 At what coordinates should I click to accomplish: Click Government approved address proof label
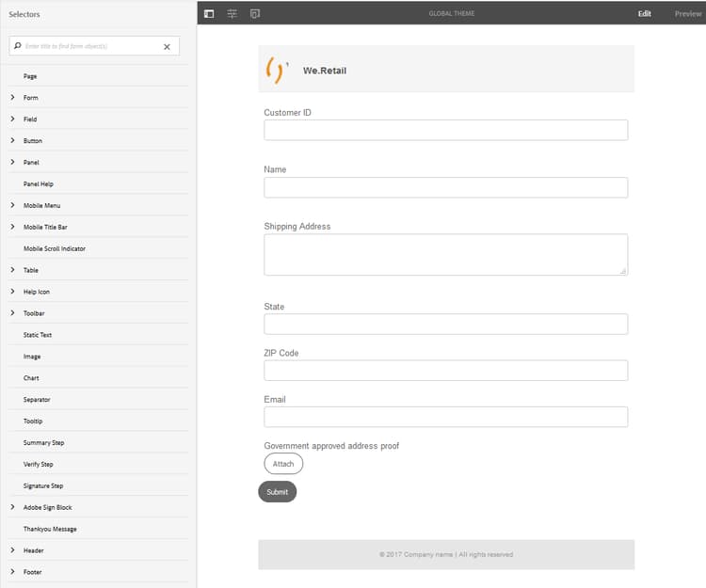pos(331,446)
